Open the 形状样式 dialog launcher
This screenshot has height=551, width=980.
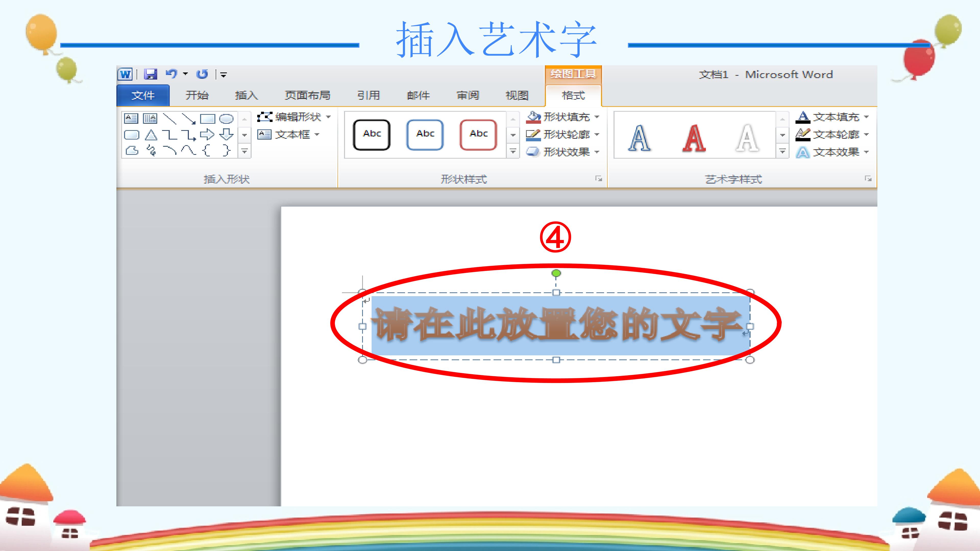pos(598,178)
